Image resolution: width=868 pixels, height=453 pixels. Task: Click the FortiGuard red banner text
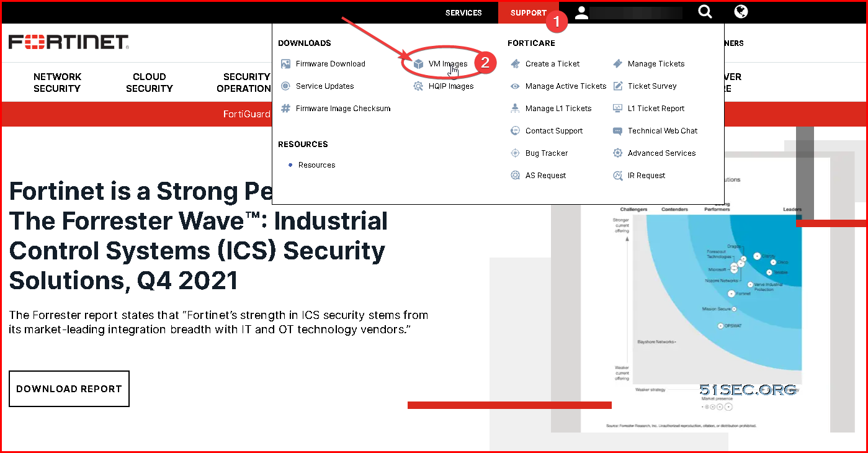(247, 114)
